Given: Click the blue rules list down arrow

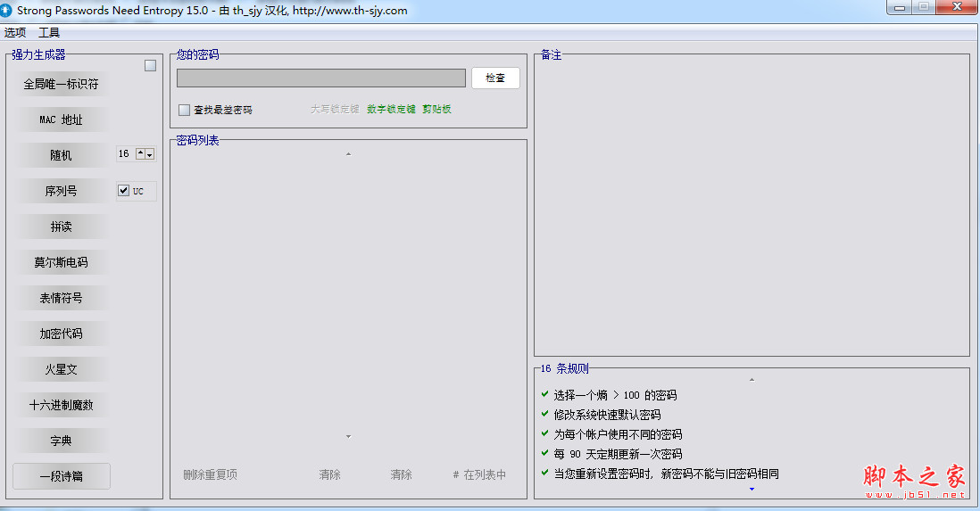Looking at the screenshot, I should click(752, 489).
